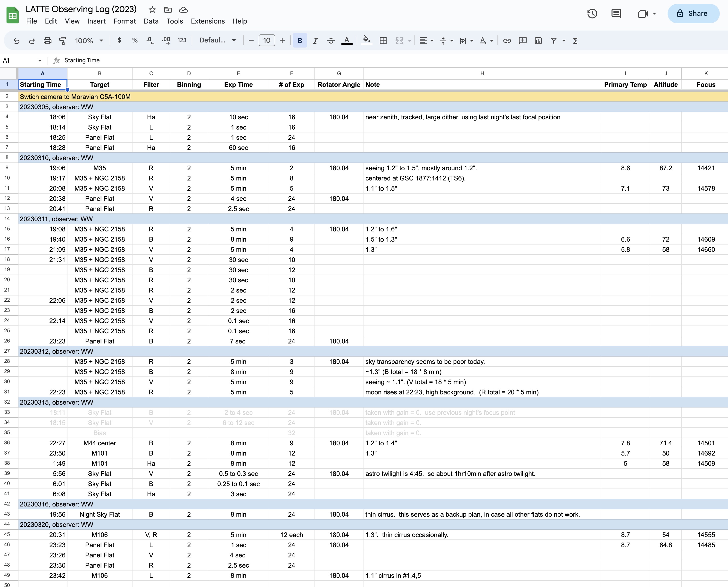The width and height of the screenshot is (728, 587).
Task: Format as percent
Action: click(x=135, y=40)
